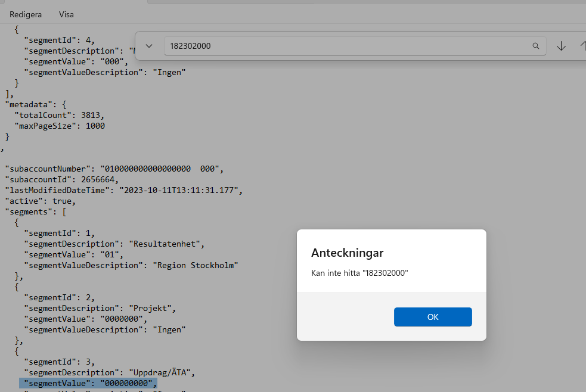Open the Visa menu
This screenshot has width=586, height=392.
[66, 14]
